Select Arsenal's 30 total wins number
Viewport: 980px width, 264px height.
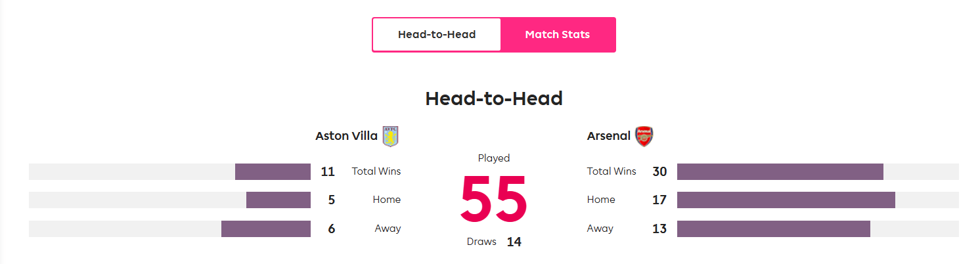[659, 171]
